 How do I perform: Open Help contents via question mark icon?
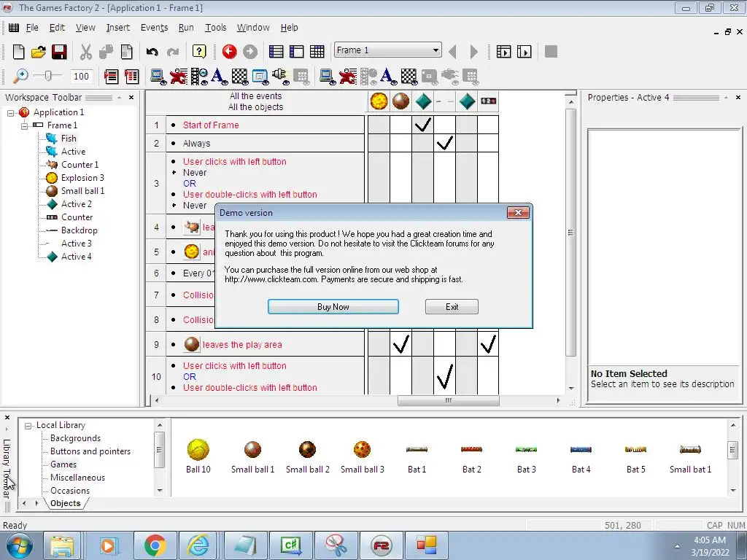tap(199, 52)
